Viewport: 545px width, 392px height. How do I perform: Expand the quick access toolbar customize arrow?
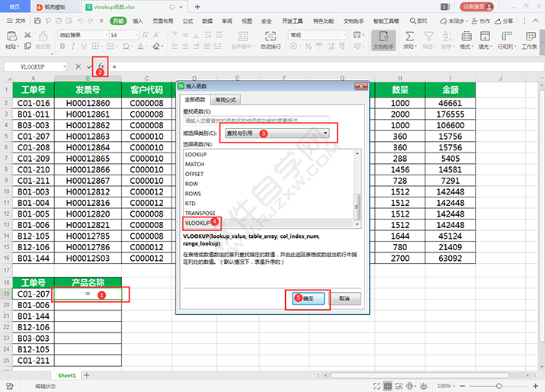click(101, 21)
